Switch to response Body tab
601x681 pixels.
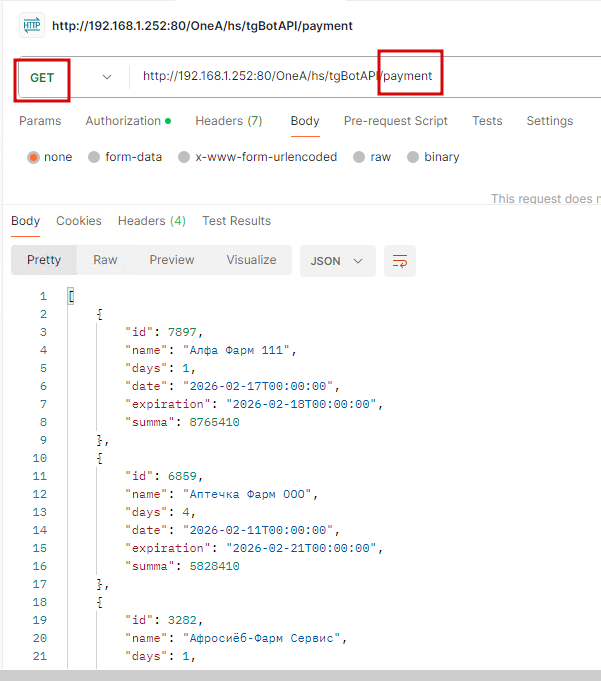26,221
